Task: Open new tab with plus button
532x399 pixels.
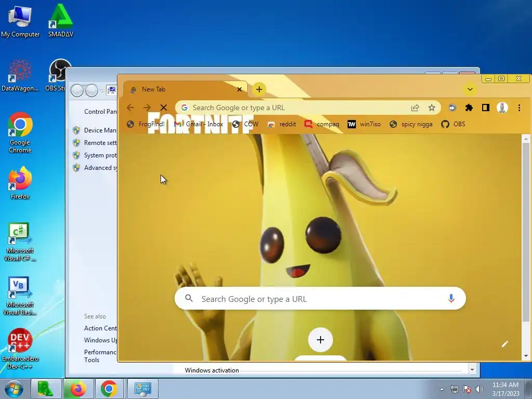Action: point(259,89)
